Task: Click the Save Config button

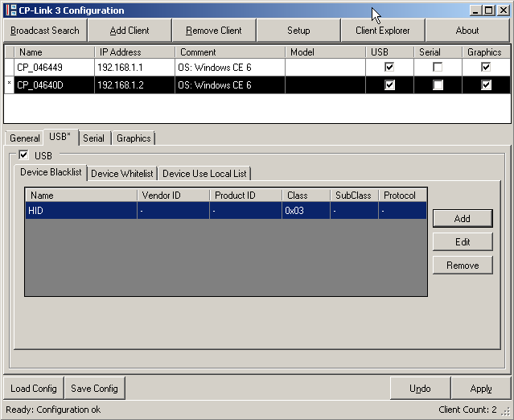Action: tap(94, 389)
